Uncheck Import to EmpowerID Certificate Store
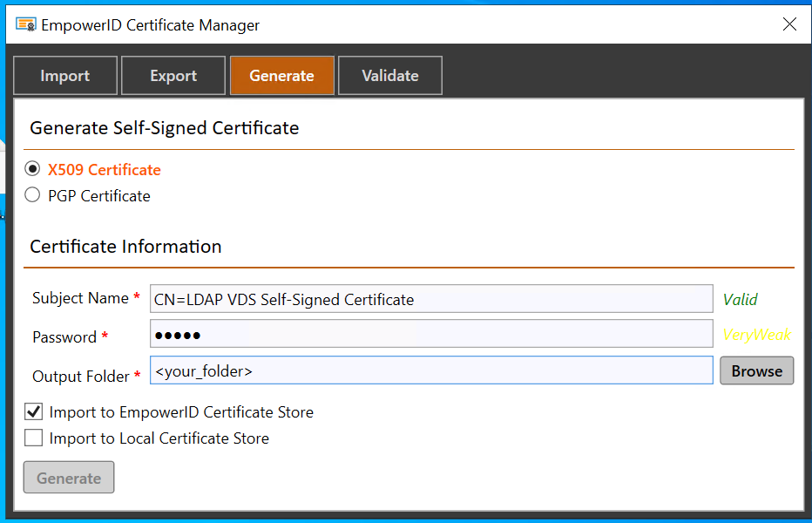 point(34,411)
